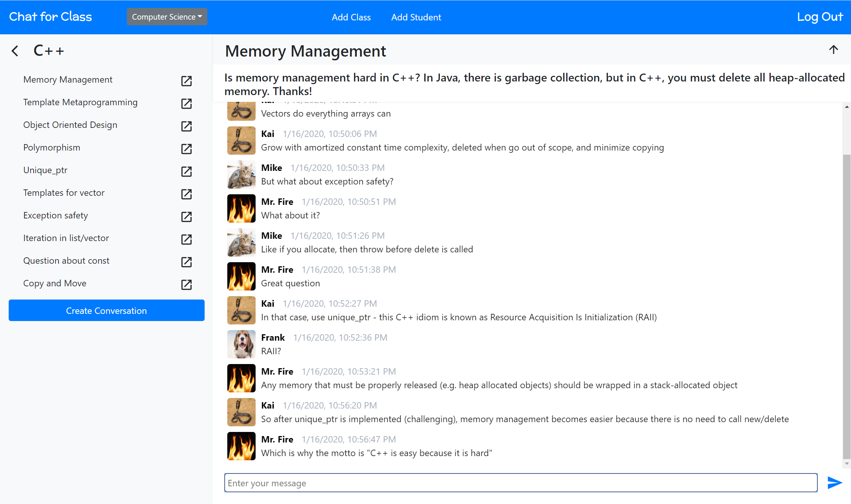
Task: Click the C++ class heading in sidebar
Action: tap(49, 51)
